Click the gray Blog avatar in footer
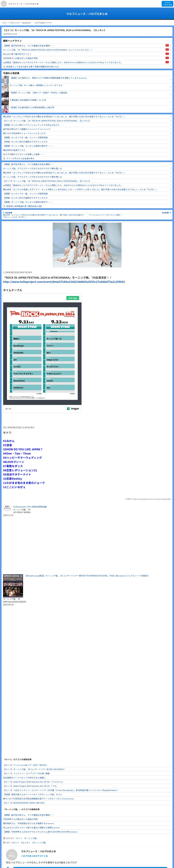The height and width of the screenshot is (868, 174). (12, 855)
